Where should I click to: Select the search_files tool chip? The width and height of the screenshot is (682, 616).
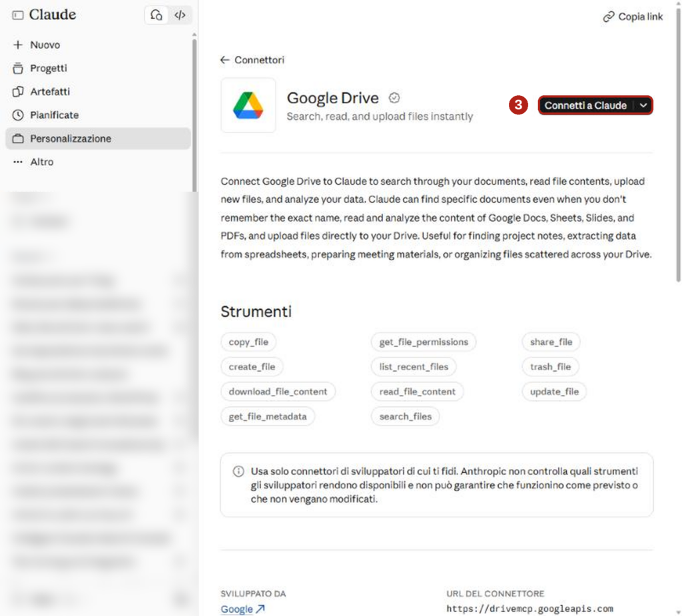point(406,416)
